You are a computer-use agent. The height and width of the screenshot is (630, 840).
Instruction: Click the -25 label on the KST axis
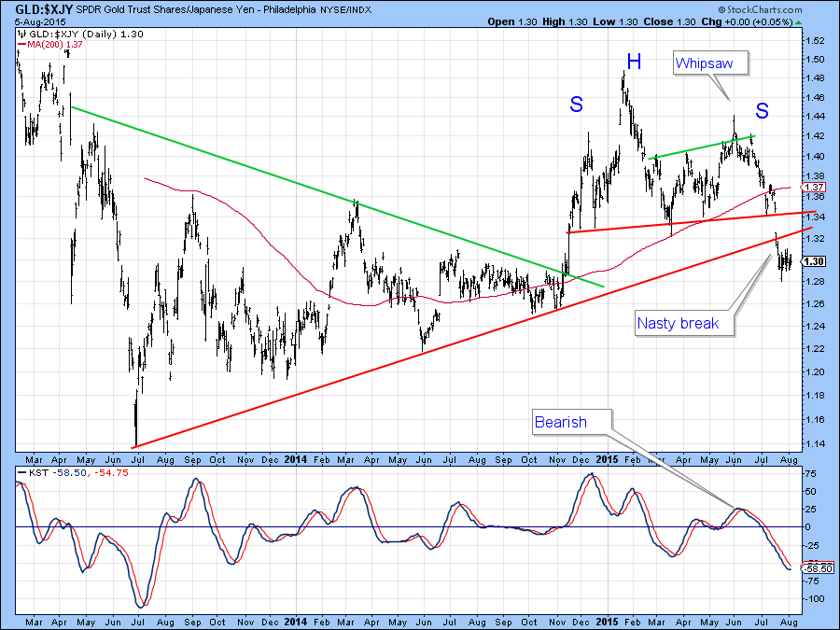tap(812, 545)
